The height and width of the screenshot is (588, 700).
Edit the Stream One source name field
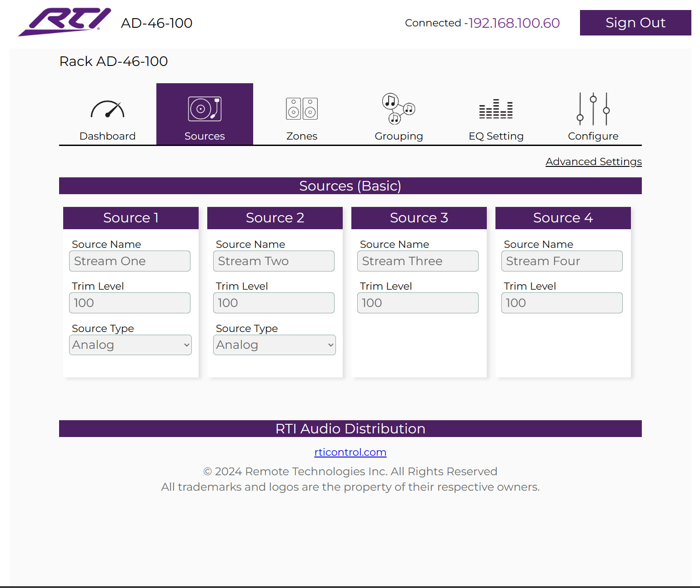pyautogui.click(x=130, y=261)
